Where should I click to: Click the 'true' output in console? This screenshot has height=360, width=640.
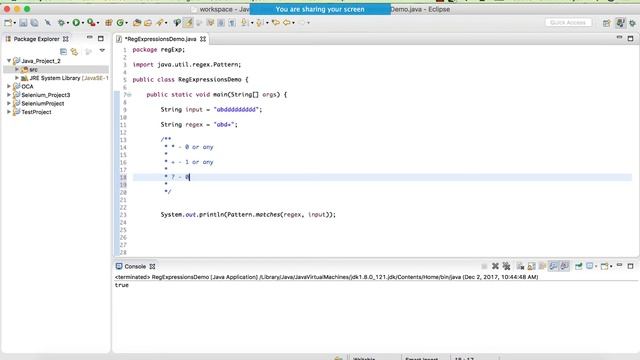pos(122,285)
